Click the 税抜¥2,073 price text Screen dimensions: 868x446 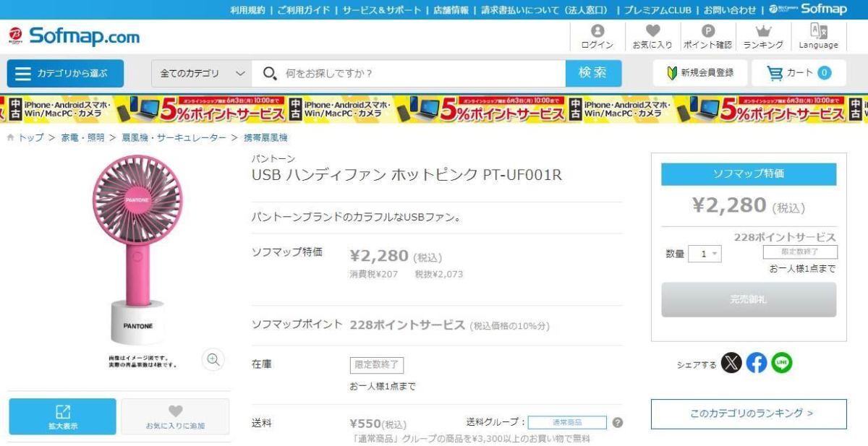[x=439, y=275]
